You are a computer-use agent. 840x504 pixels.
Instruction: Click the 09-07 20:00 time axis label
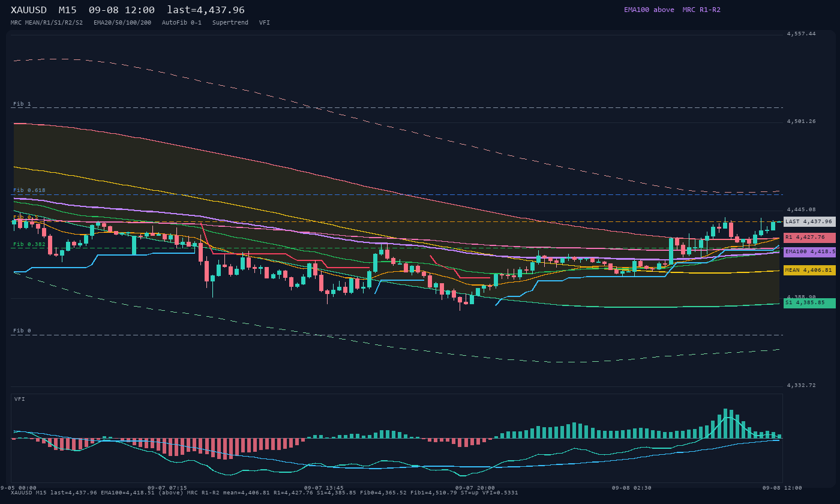(475, 488)
